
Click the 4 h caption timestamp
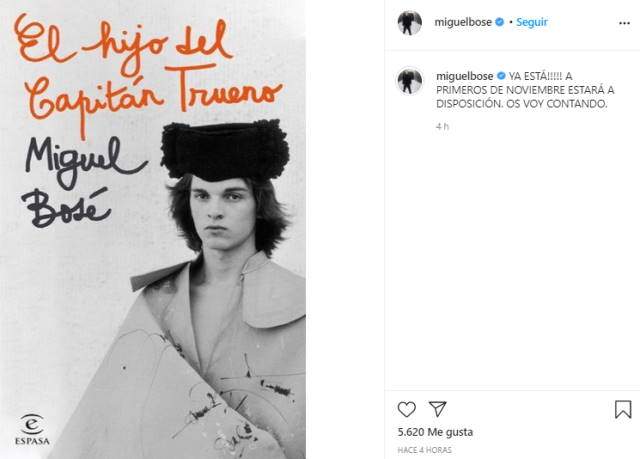[442, 126]
